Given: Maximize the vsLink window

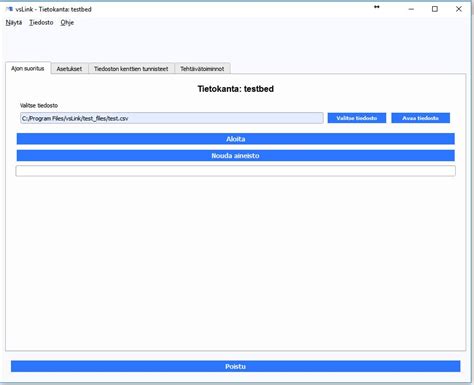Looking at the screenshot, I should pos(435,9).
